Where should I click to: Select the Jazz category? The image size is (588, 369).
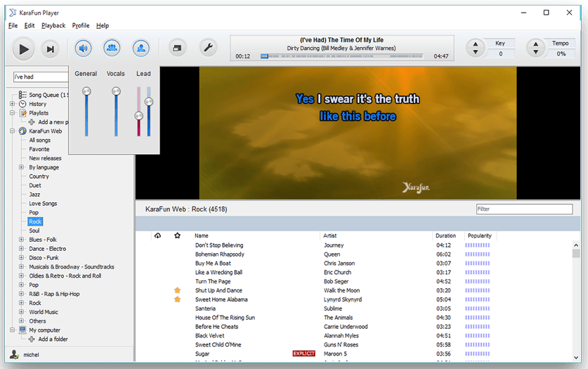pos(34,194)
